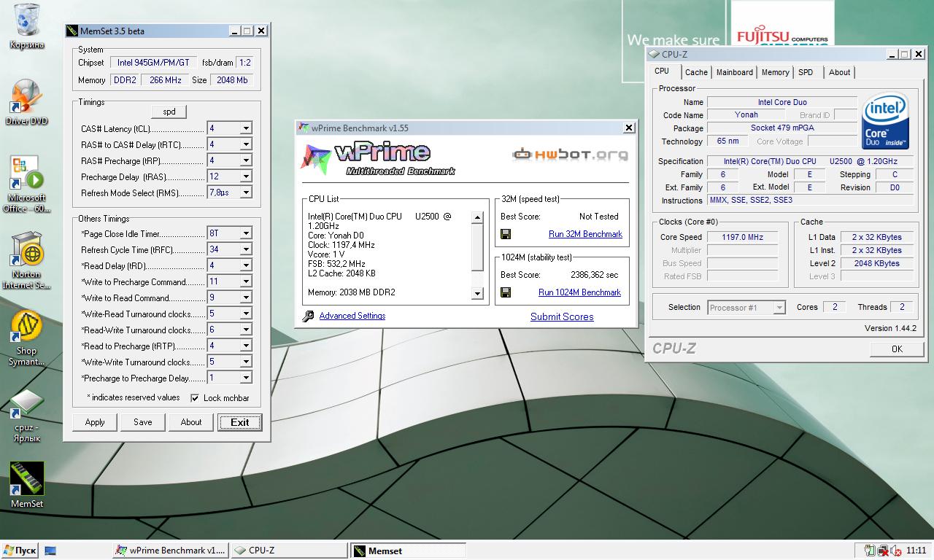934x560 pixels.
Task: Click the key icon for Advanced Settings
Action: 308,316
